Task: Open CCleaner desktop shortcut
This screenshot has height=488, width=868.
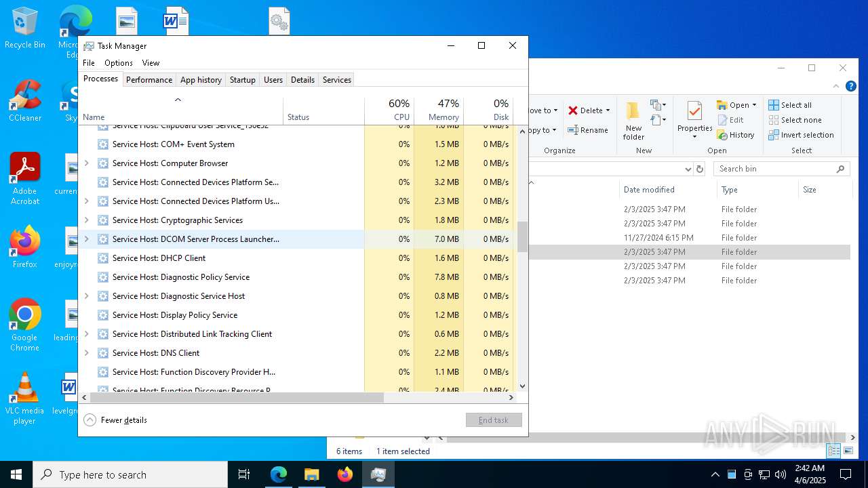Action: (x=24, y=100)
